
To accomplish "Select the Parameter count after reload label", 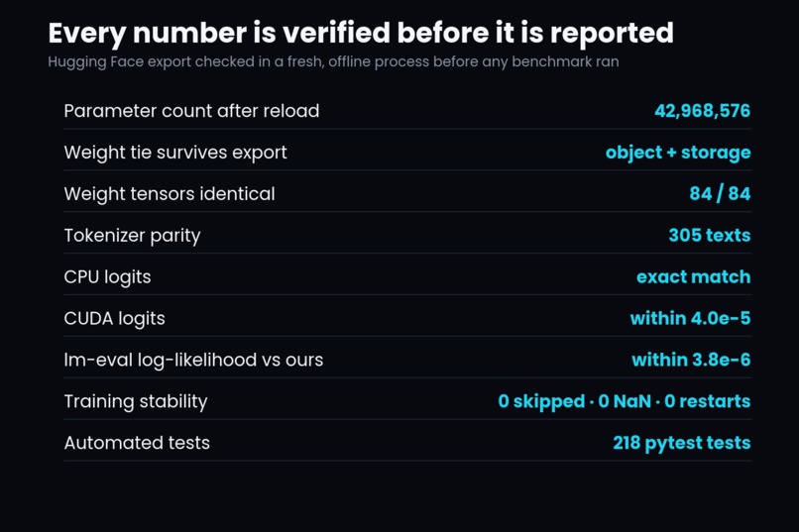I will (191, 111).
